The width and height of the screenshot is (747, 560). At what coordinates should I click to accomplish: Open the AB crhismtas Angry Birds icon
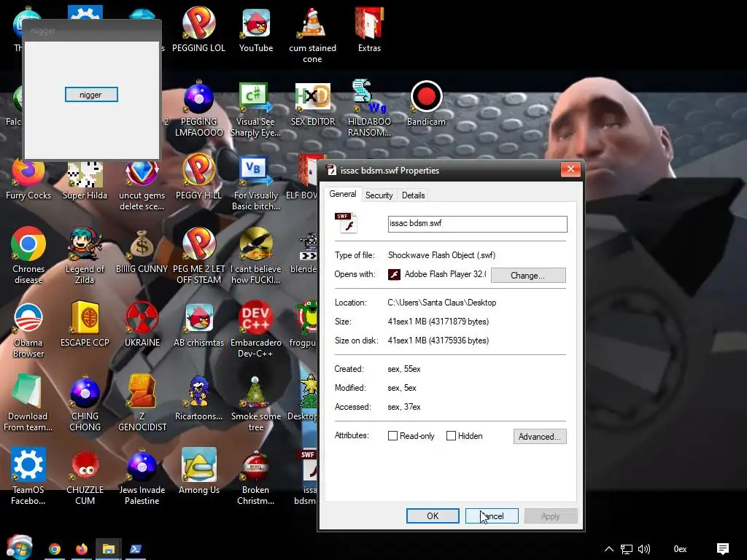pos(198,324)
